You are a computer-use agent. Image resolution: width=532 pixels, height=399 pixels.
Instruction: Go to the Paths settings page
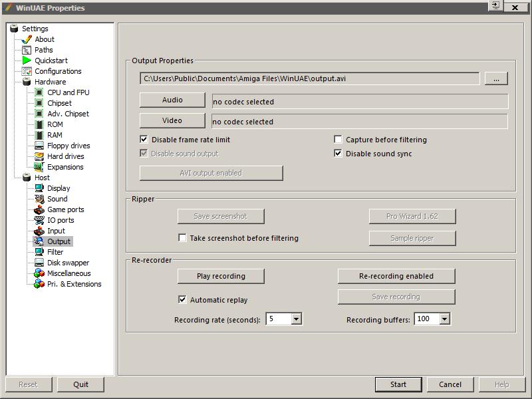pyautogui.click(x=44, y=51)
